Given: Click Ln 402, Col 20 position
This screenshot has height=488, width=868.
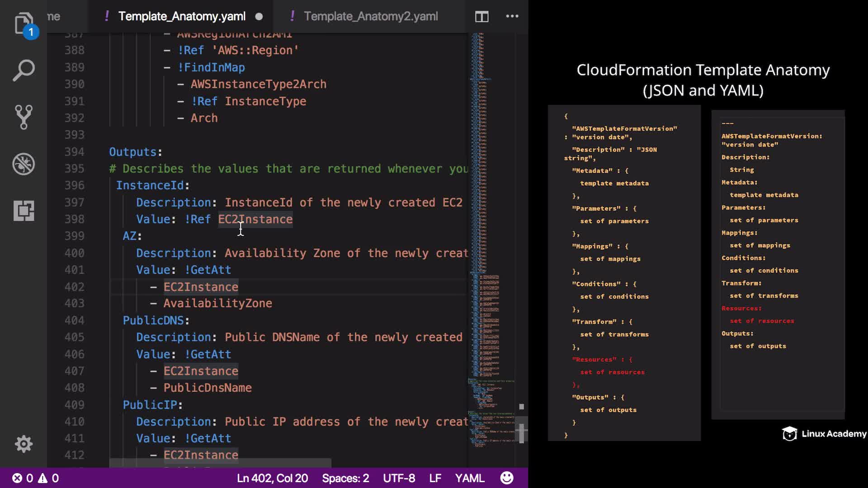Looking at the screenshot, I should (272, 478).
